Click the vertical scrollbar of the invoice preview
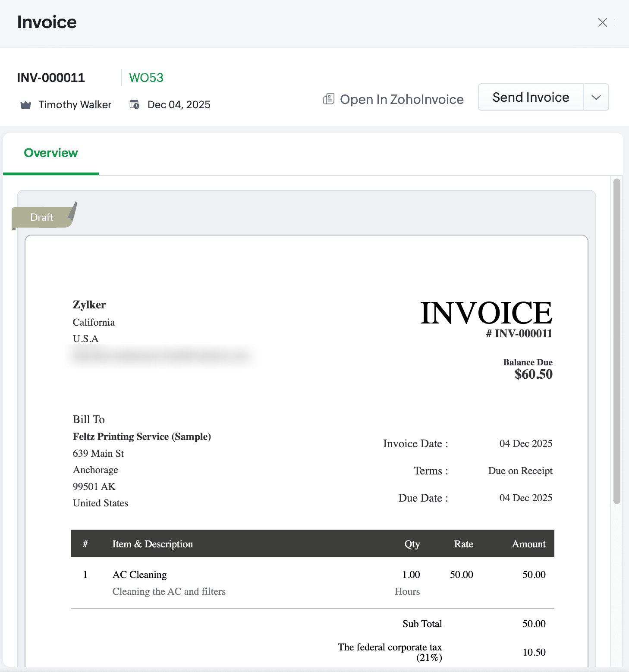The image size is (629, 672). pyautogui.click(x=616, y=341)
